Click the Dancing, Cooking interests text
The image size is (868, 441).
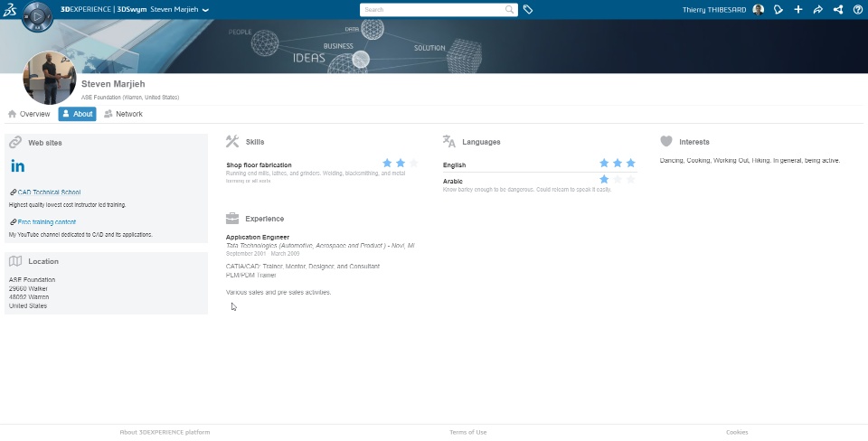click(x=750, y=161)
